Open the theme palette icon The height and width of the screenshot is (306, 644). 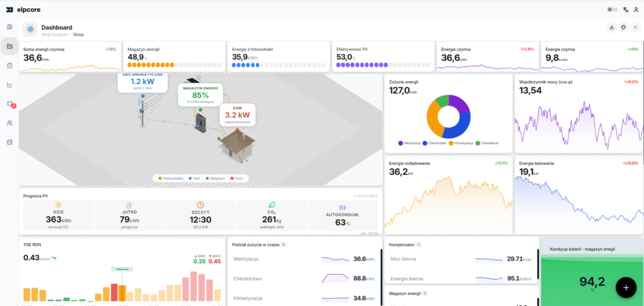(x=623, y=28)
